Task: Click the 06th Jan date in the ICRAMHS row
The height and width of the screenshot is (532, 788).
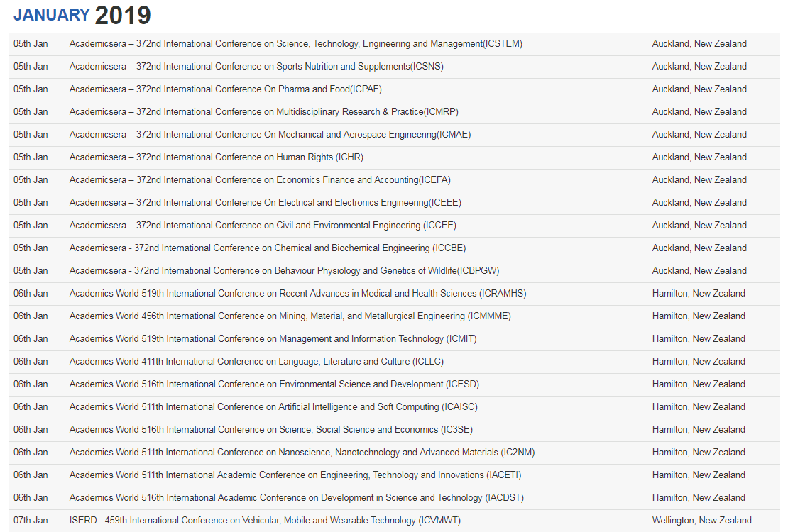Action: (x=31, y=294)
